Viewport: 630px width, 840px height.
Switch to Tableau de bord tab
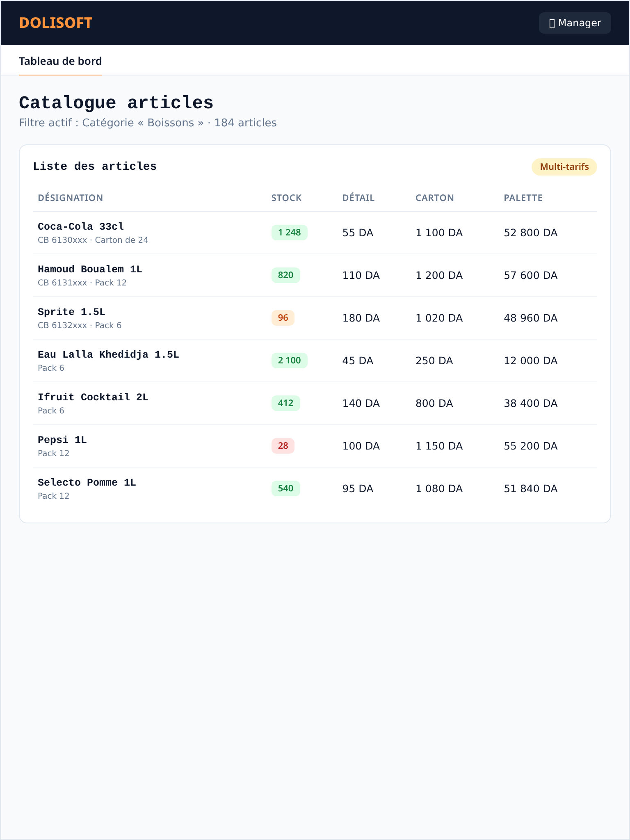60,61
